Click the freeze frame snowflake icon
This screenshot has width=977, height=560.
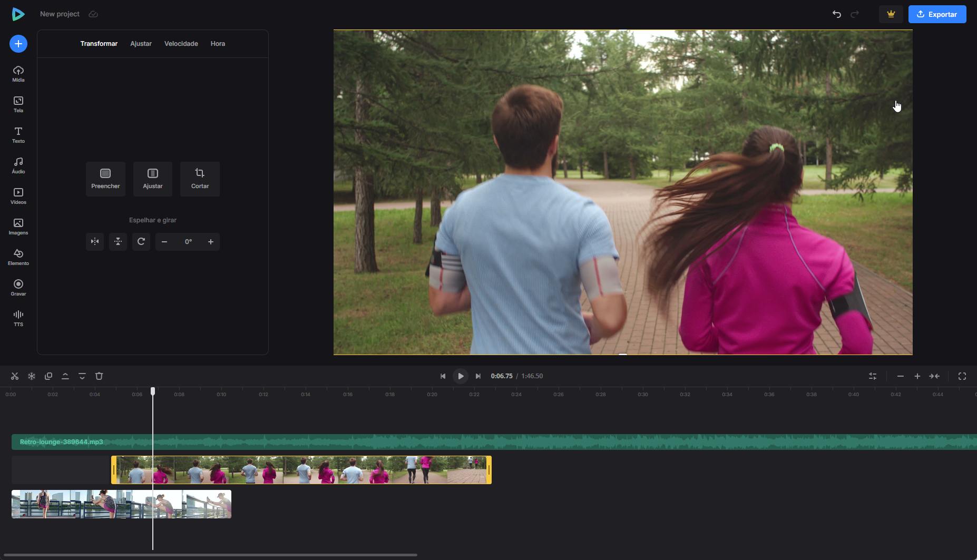[x=32, y=376]
